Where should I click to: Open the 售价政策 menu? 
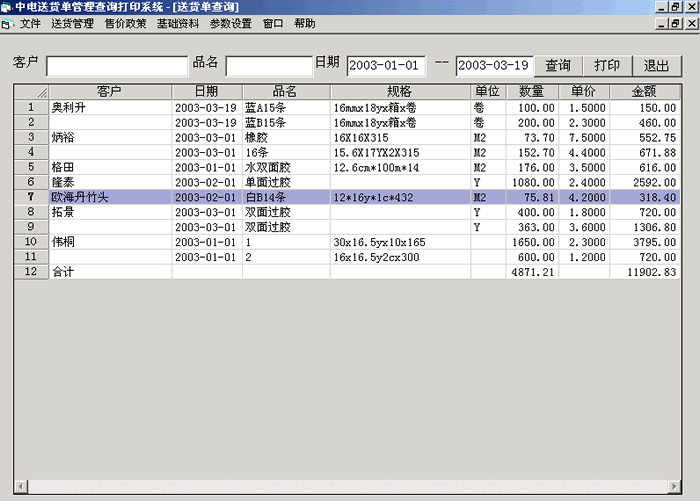click(125, 23)
